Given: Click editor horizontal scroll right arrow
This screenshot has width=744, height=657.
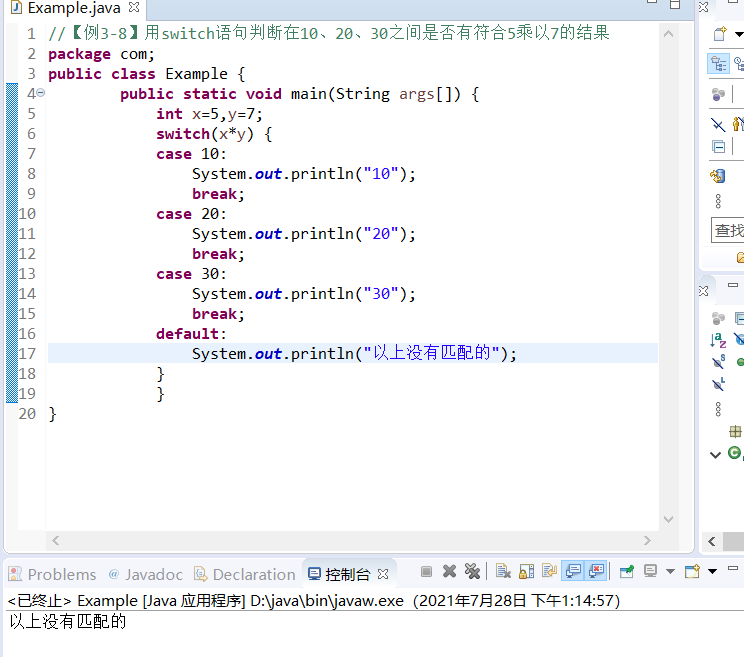Looking at the screenshot, I should tap(647, 540).
